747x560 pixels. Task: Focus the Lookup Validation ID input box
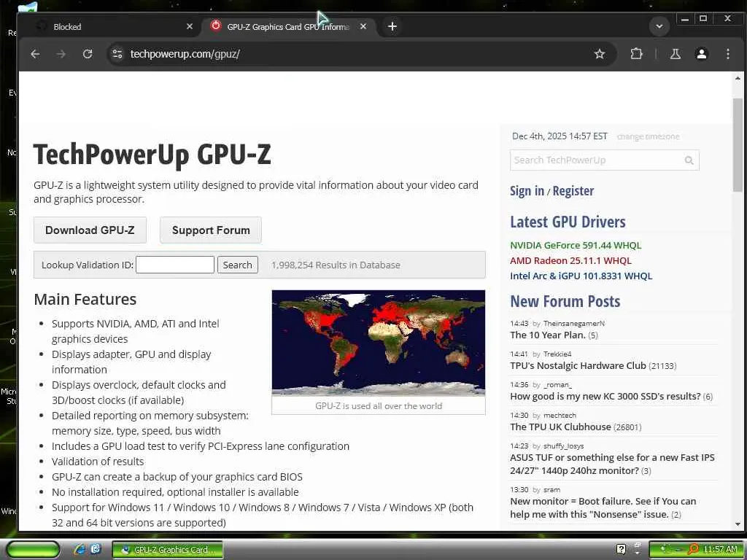pyautogui.click(x=175, y=265)
